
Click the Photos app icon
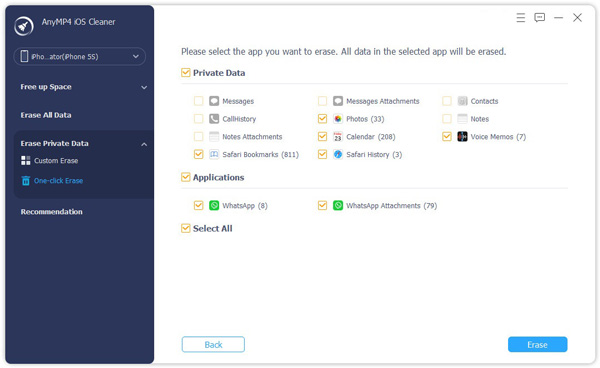[x=338, y=119]
